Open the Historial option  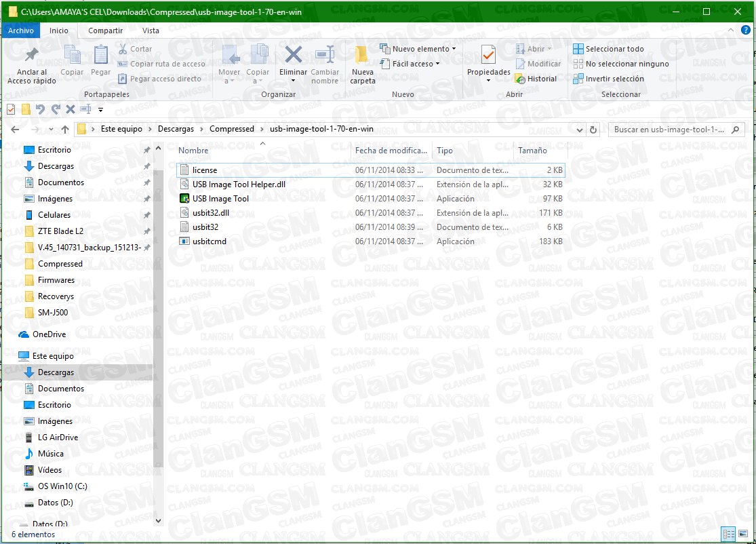[x=536, y=79]
